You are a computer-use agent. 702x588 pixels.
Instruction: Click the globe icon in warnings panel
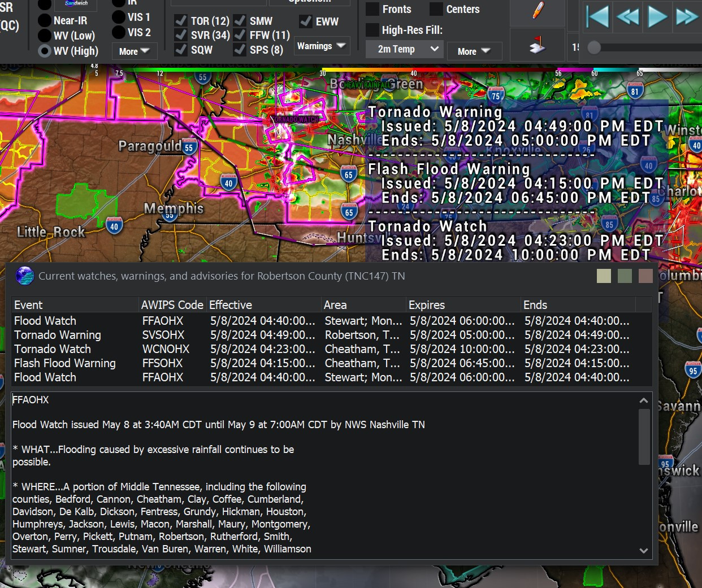tap(25, 276)
